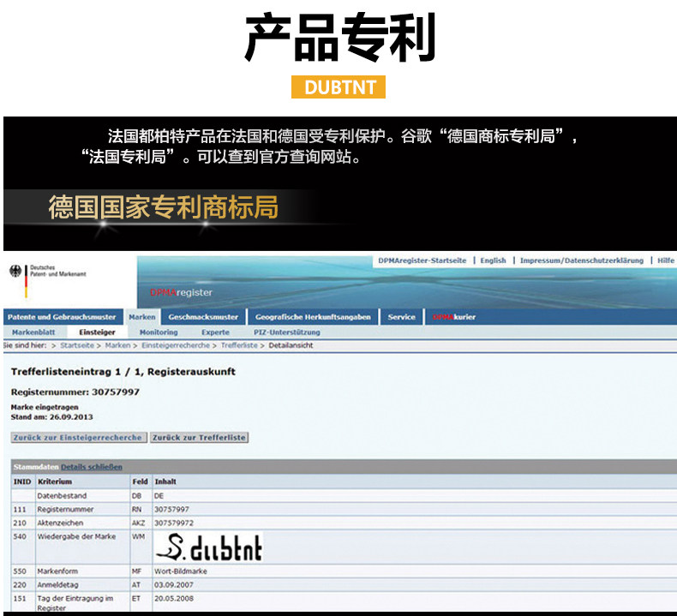This screenshot has width=677, height=616.
Task: Click the Anmeldetag value 03.09.2007
Action: tap(174, 585)
